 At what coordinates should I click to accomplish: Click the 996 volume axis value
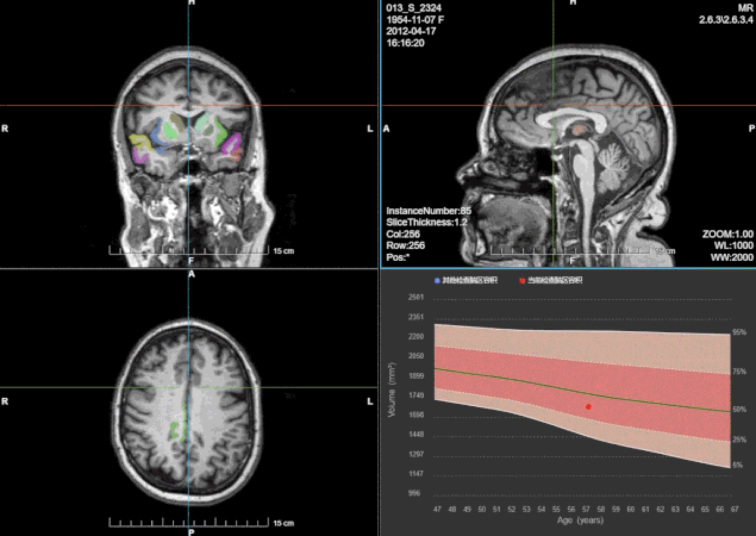coord(414,493)
